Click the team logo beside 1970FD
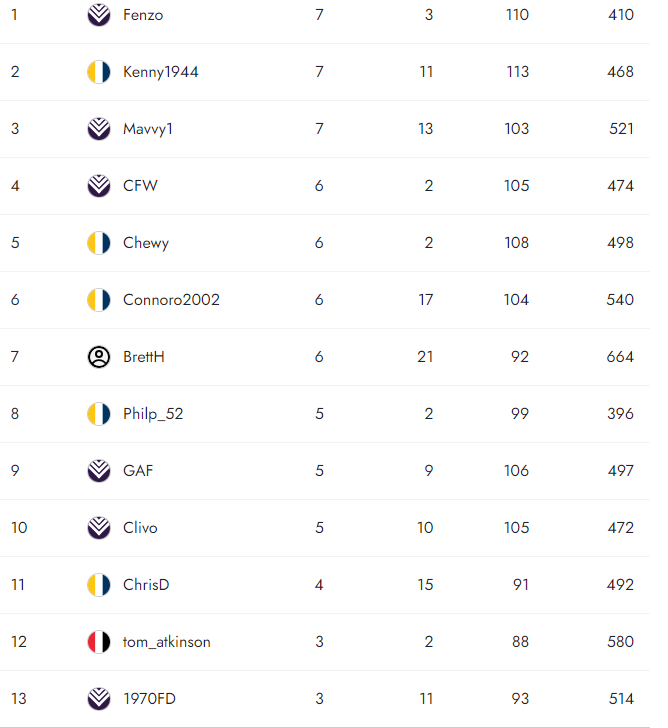Screen dimensions: 668x728 [x=99, y=699]
